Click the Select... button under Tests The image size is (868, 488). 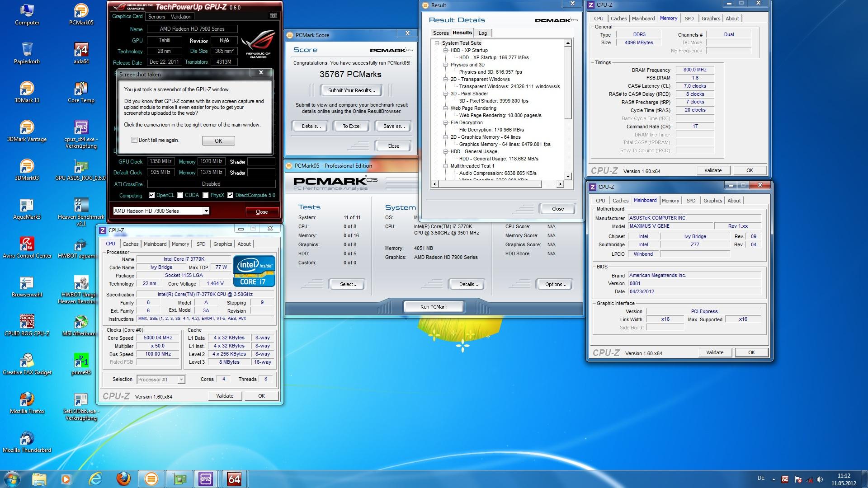coord(349,284)
